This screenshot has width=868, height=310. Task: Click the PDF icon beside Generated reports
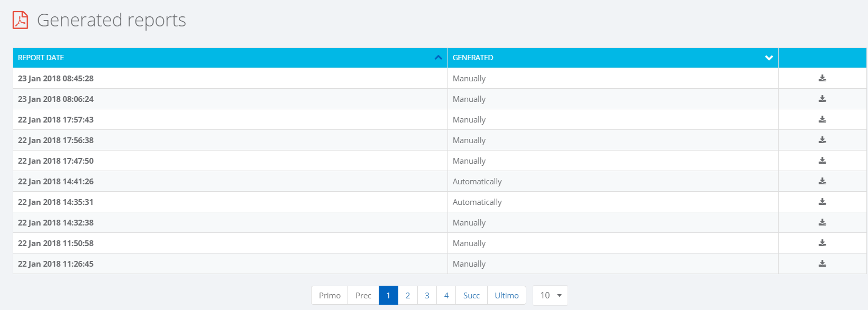tap(20, 20)
